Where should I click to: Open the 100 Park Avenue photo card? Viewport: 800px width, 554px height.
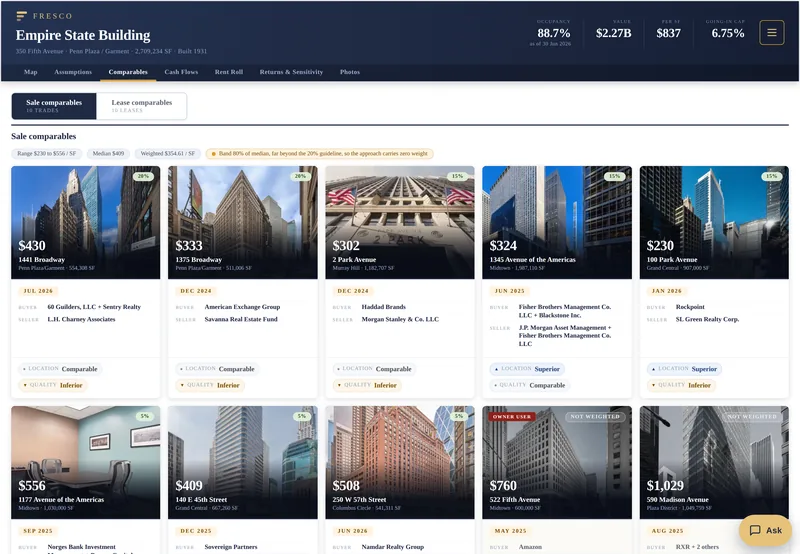tap(714, 222)
